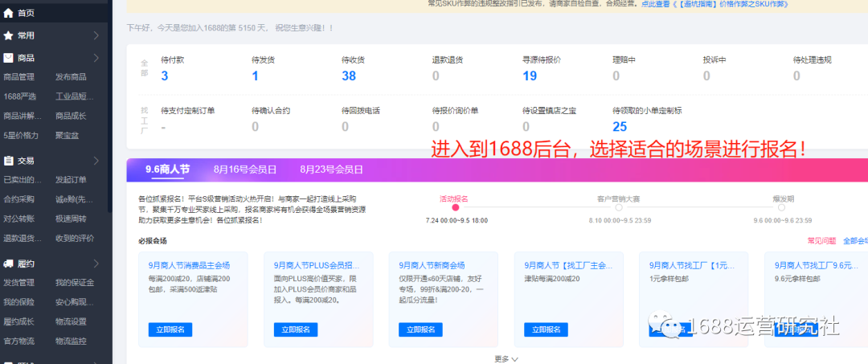
Task: Click the 退款退货 order status label
Action: point(448,59)
